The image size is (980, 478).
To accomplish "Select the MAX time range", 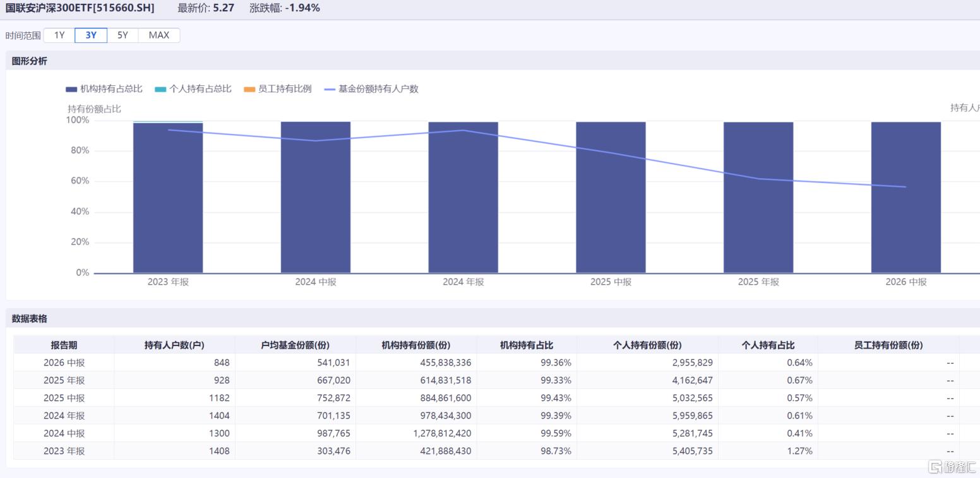I will coord(159,35).
